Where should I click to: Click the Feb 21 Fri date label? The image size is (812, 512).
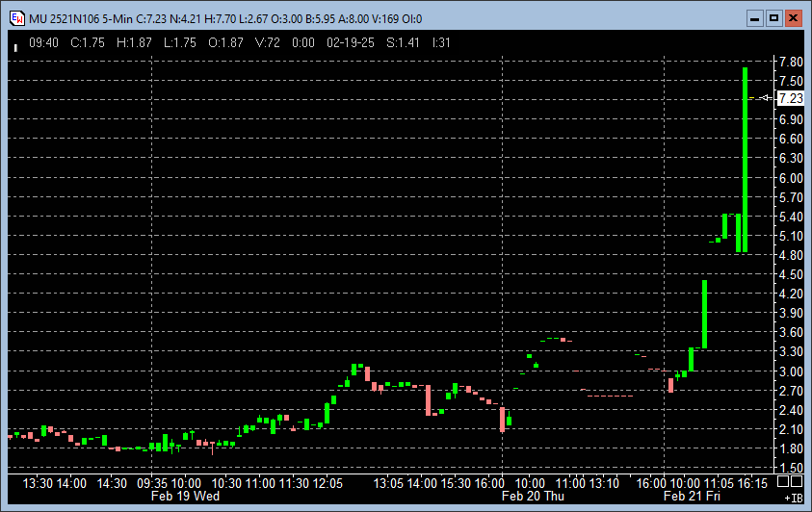[692, 496]
